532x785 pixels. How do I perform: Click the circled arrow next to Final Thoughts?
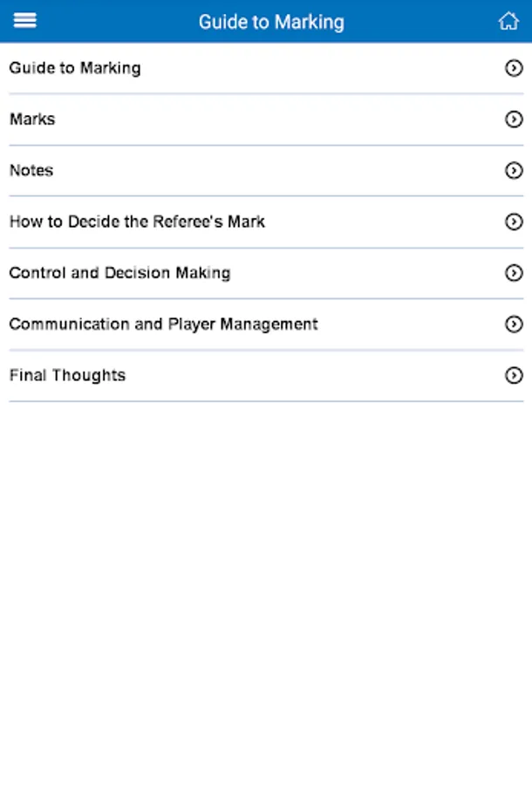[514, 375]
